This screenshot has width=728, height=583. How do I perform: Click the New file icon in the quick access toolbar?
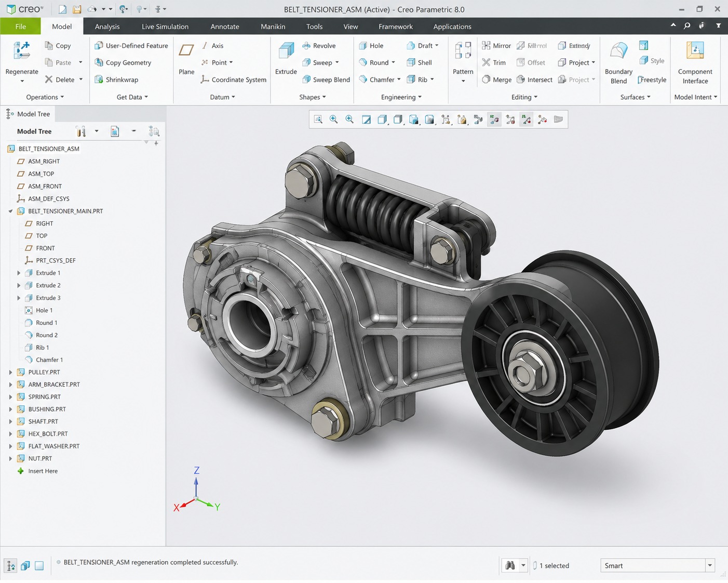(x=62, y=9)
